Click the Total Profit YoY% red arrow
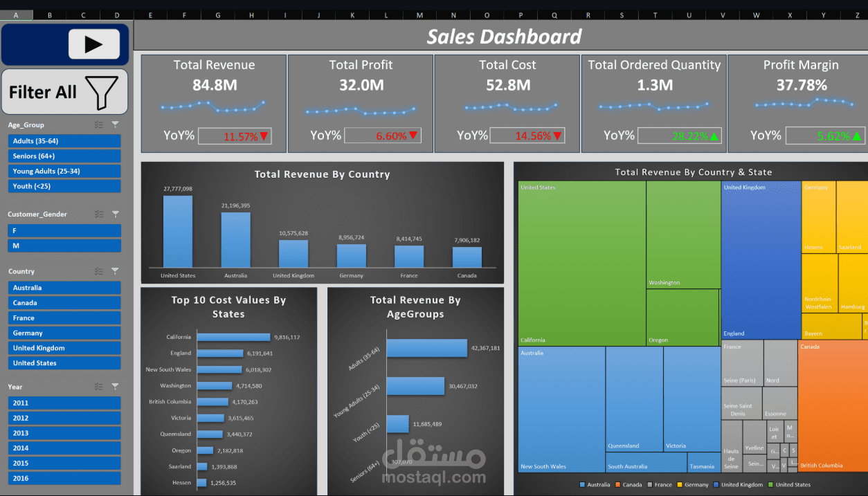Viewport: 868px width, 496px height. point(413,136)
